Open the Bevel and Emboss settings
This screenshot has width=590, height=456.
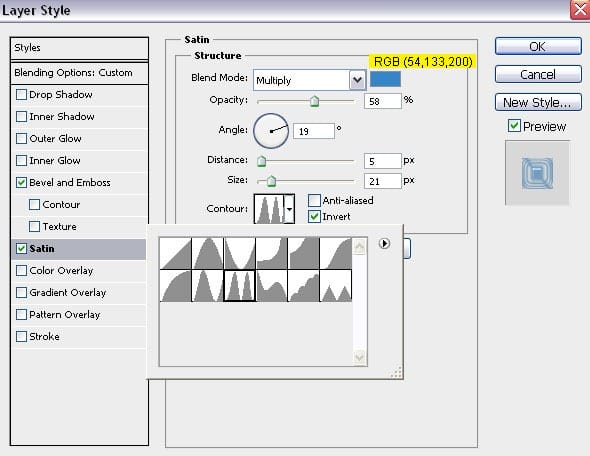tap(70, 182)
